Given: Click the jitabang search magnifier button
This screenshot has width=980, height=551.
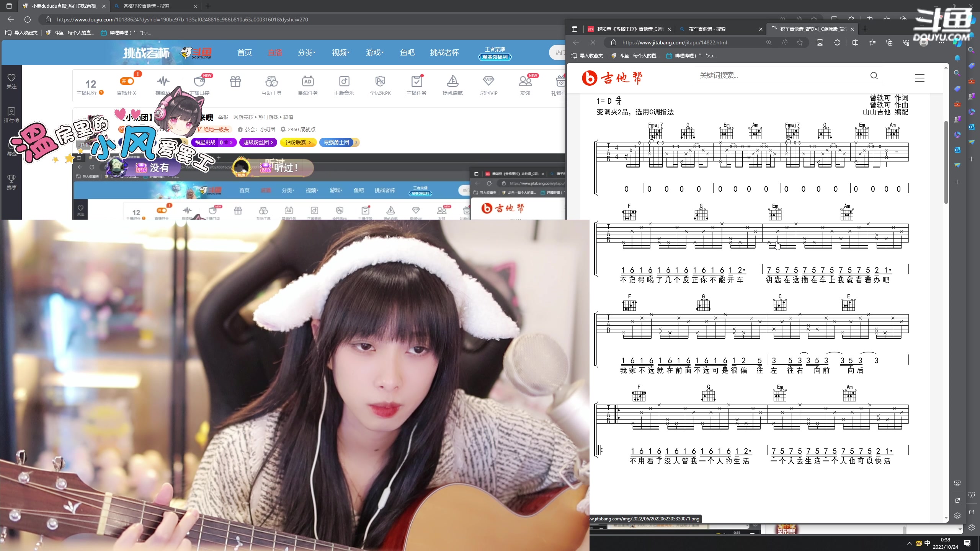Looking at the screenshot, I should pyautogui.click(x=874, y=75).
